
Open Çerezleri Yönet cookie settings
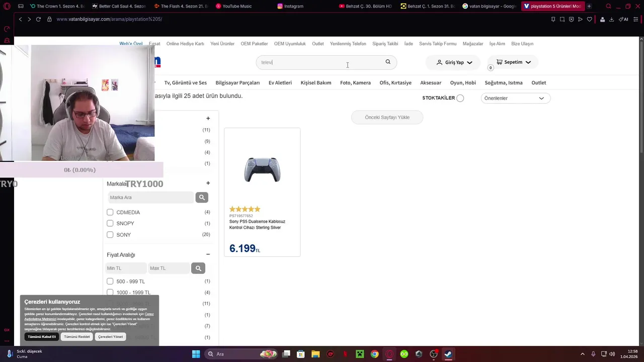pyautogui.click(x=110, y=337)
